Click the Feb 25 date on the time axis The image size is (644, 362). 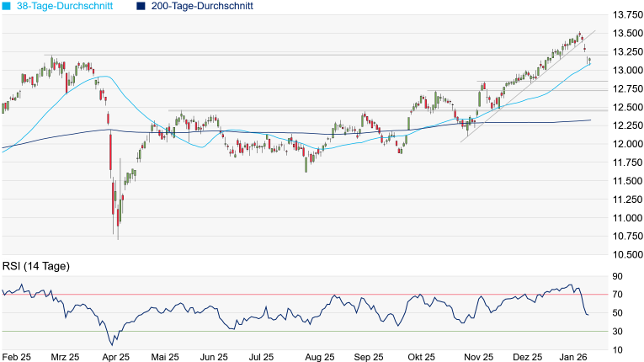[18, 357]
